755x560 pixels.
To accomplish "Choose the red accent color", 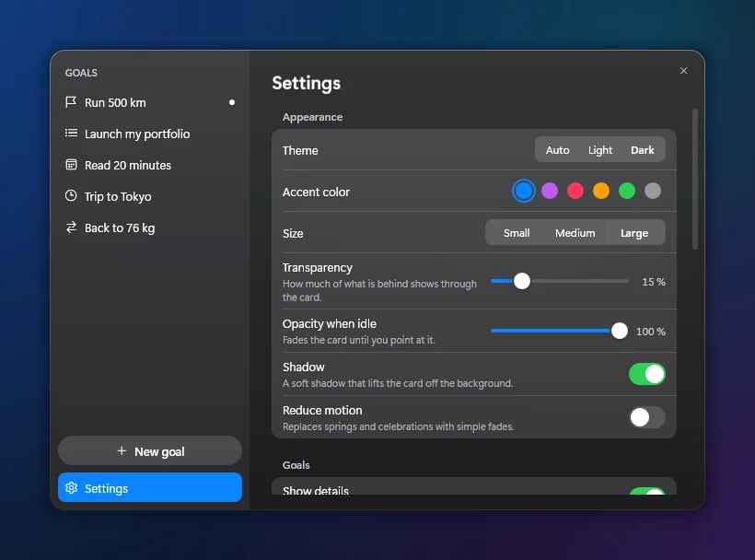I will coord(575,192).
